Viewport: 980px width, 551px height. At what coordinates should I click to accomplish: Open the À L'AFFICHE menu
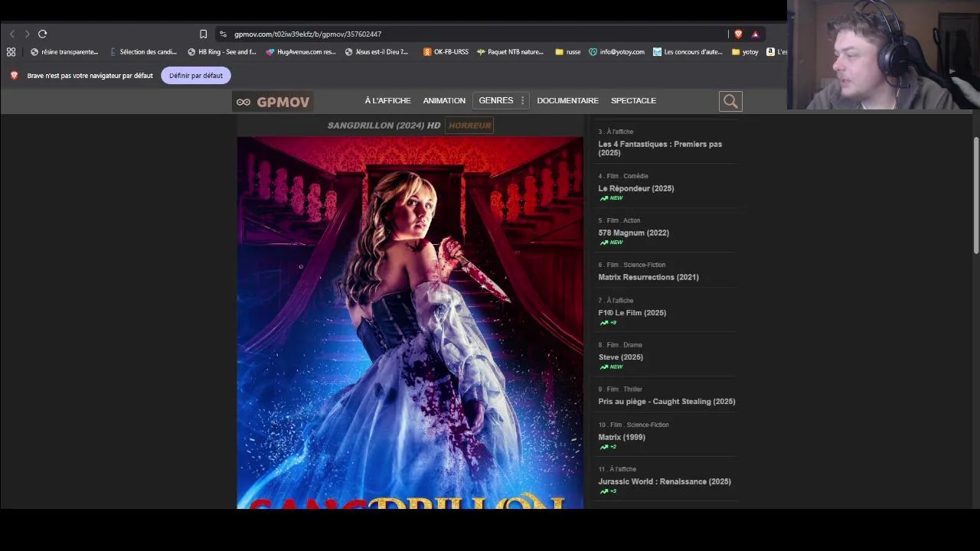[387, 100]
